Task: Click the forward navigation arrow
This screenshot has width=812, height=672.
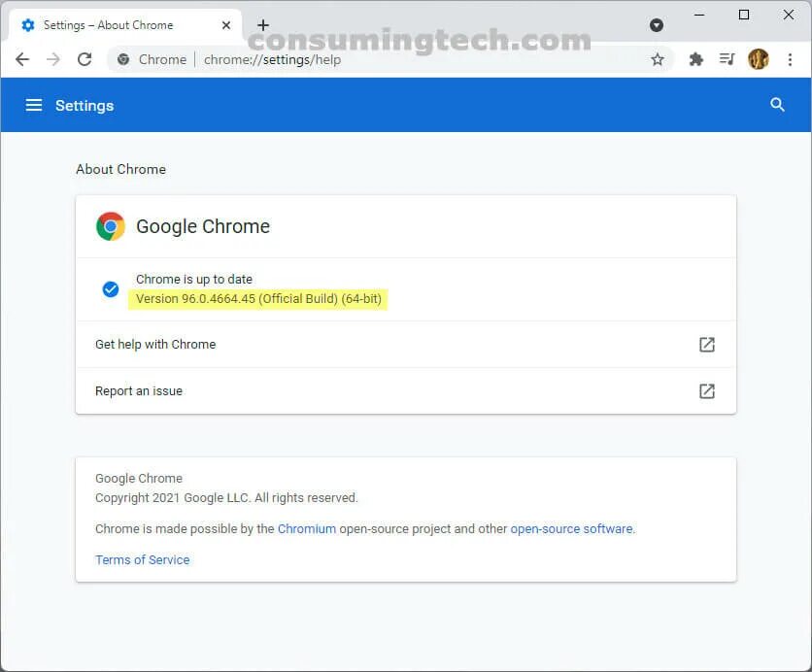Action: (53, 59)
